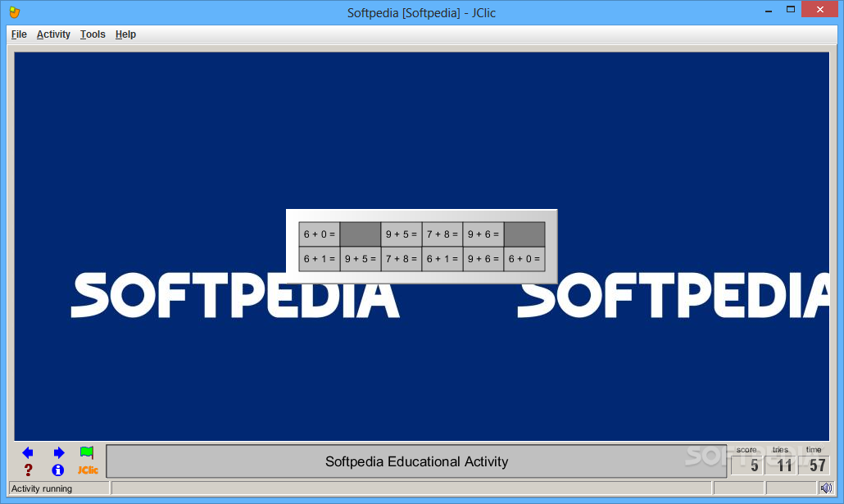Open the Activity menu
Screen dimensions: 844x504
[x=53, y=34]
